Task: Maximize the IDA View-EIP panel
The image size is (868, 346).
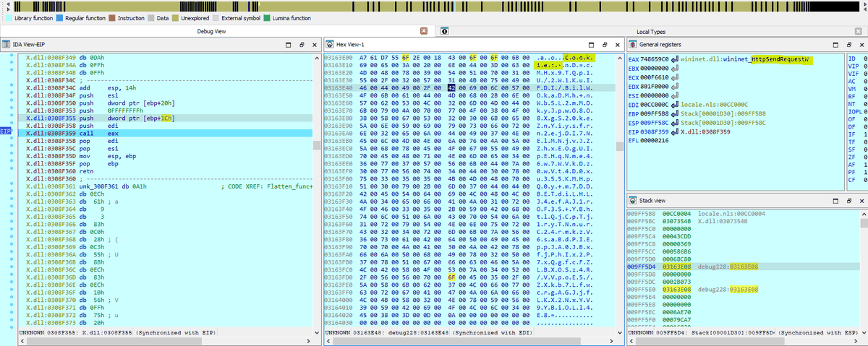Action: click(288, 45)
